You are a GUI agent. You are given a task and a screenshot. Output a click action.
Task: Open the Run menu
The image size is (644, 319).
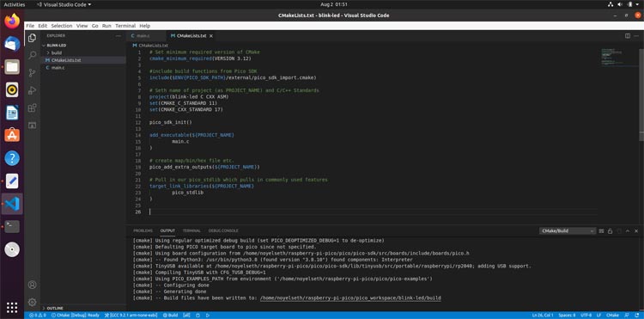coord(106,26)
